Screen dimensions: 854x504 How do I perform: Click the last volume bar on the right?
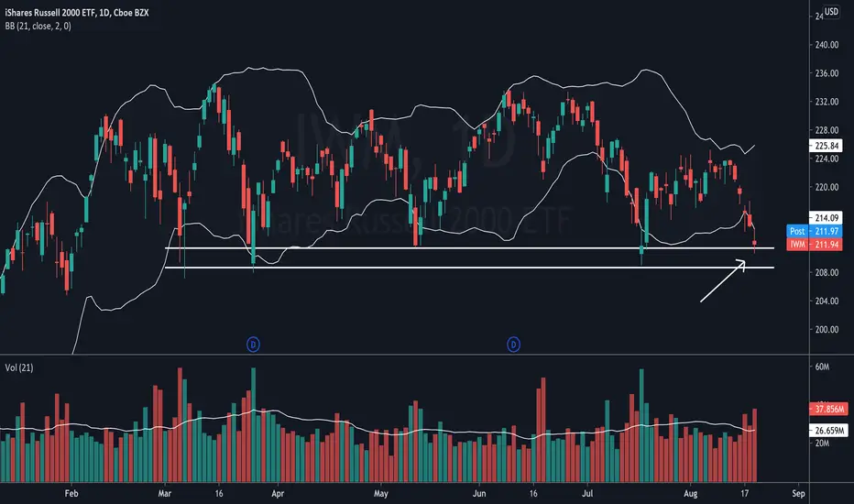[x=755, y=445]
